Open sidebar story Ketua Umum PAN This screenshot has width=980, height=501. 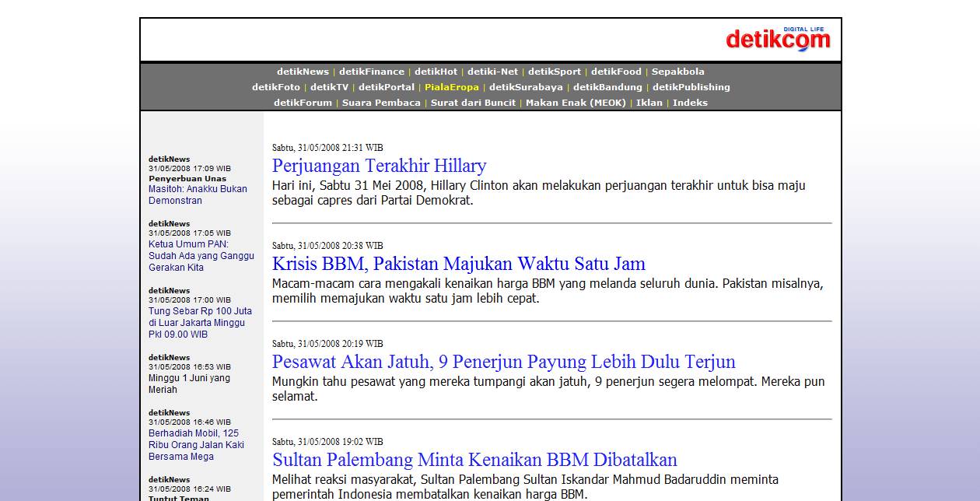201,256
